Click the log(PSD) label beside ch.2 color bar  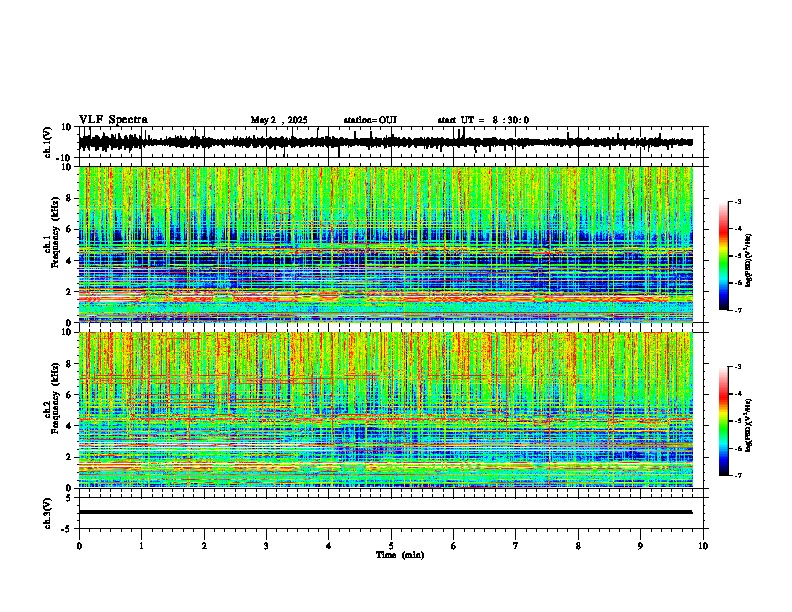(749, 426)
